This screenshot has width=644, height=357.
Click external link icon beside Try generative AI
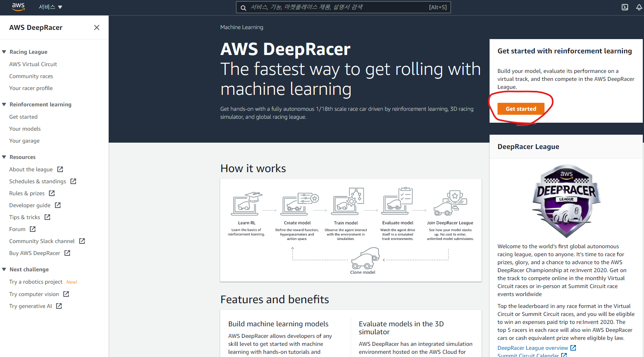coord(59,306)
